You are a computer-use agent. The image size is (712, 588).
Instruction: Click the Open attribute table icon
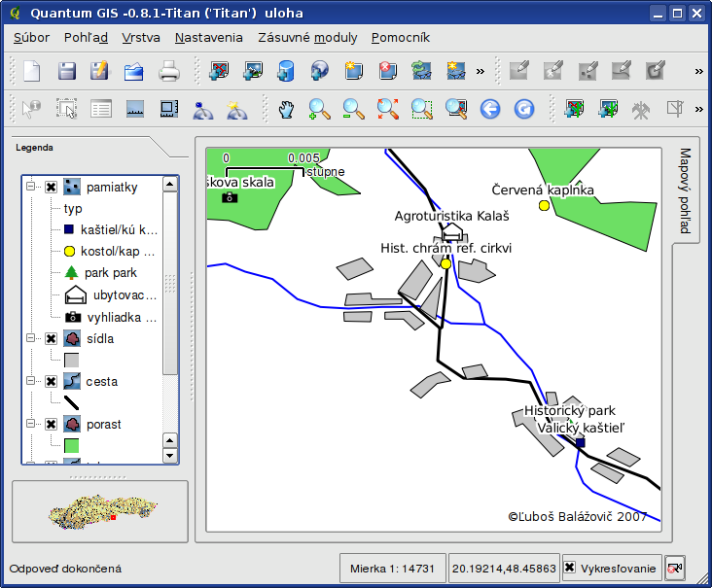tap(101, 109)
